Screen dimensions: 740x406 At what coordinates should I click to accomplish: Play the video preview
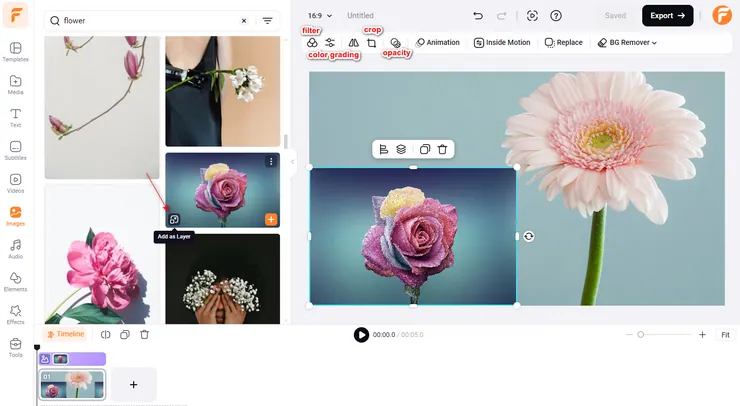(362, 335)
